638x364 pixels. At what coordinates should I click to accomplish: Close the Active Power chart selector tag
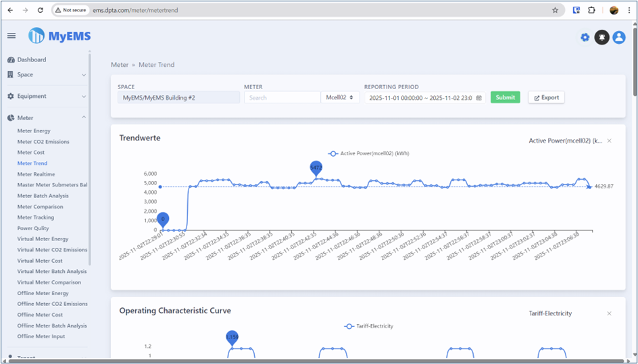609,141
